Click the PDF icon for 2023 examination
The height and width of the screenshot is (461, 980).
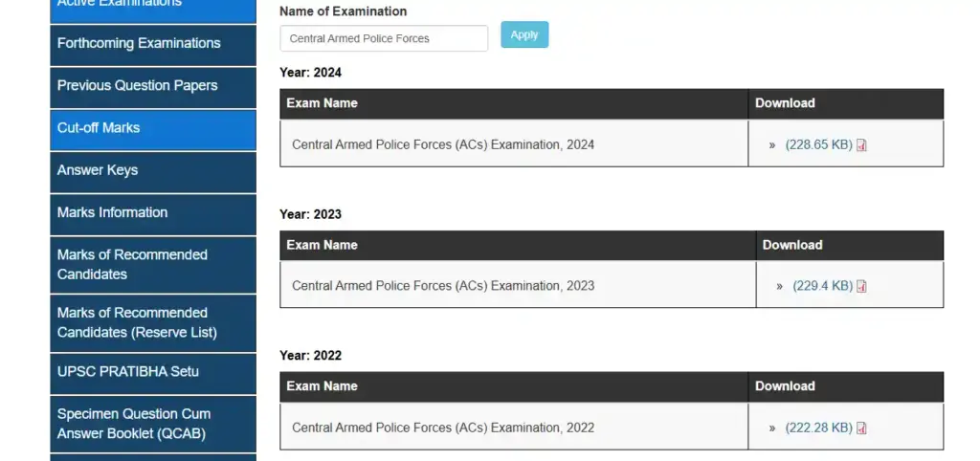click(861, 286)
